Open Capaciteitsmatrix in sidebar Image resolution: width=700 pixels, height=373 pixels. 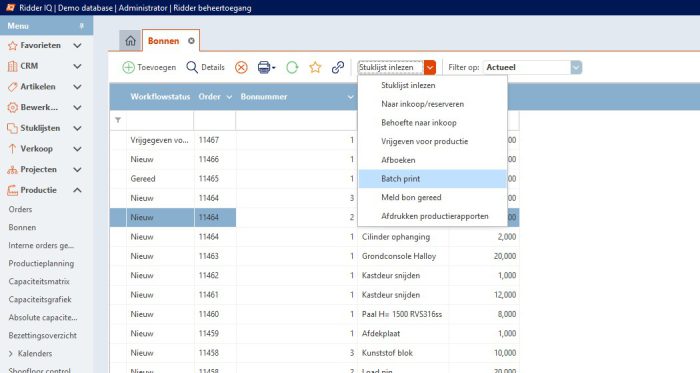(x=39, y=282)
